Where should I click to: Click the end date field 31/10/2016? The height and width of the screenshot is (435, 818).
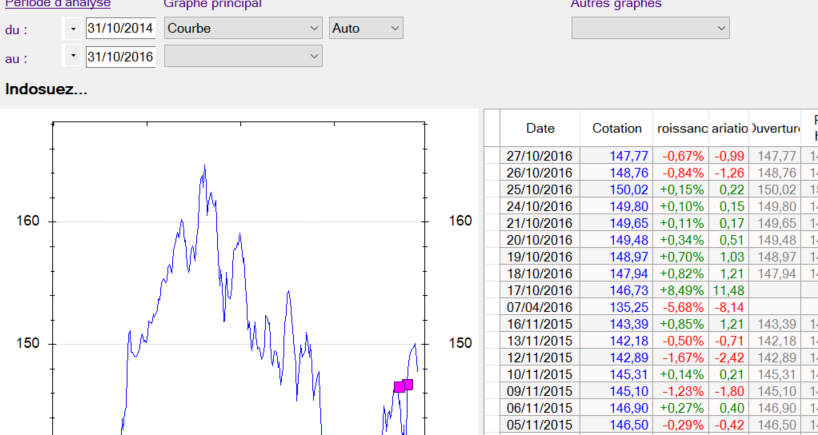point(120,57)
